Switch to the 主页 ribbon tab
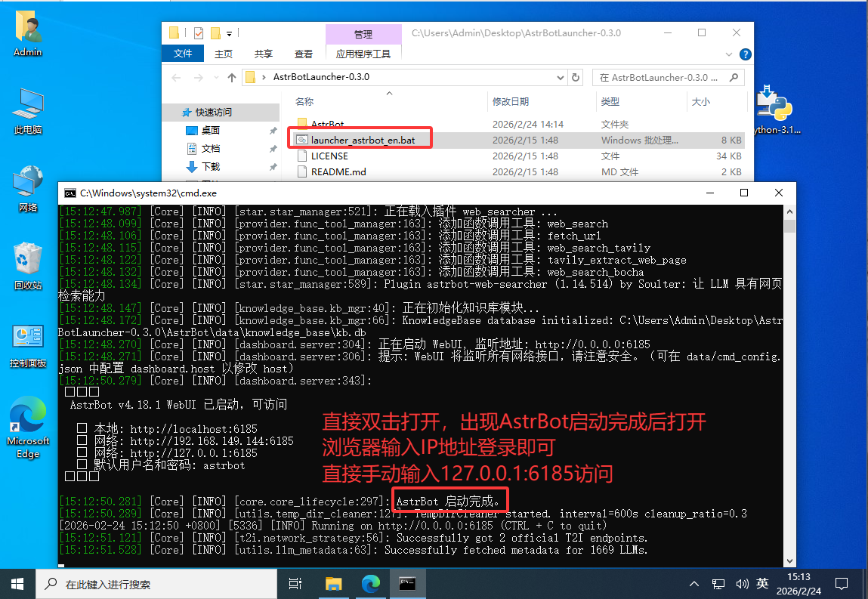 click(x=224, y=54)
